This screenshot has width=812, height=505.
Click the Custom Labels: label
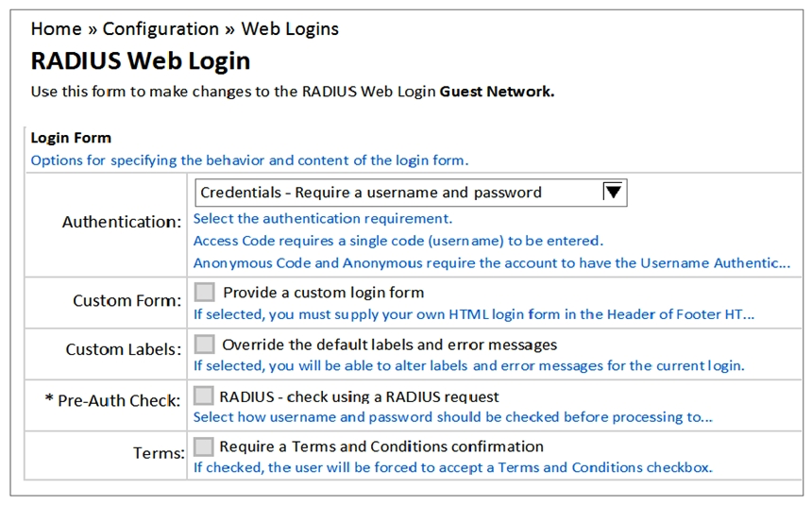[124, 349]
